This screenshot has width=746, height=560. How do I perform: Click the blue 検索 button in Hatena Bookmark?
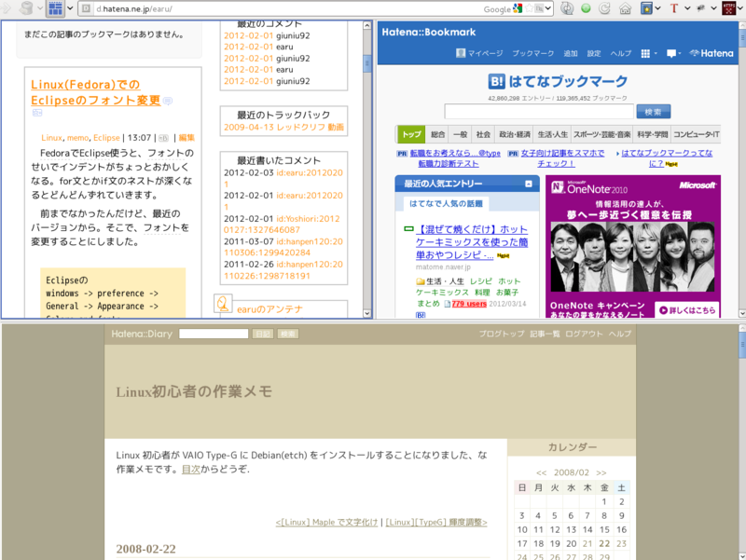click(x=654, y=112)
